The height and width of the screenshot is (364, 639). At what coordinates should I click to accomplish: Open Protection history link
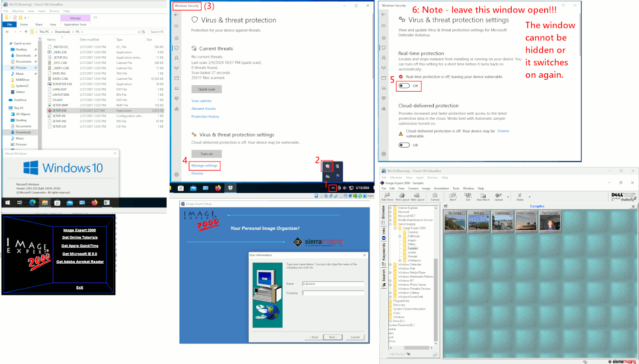coord(205,117)
